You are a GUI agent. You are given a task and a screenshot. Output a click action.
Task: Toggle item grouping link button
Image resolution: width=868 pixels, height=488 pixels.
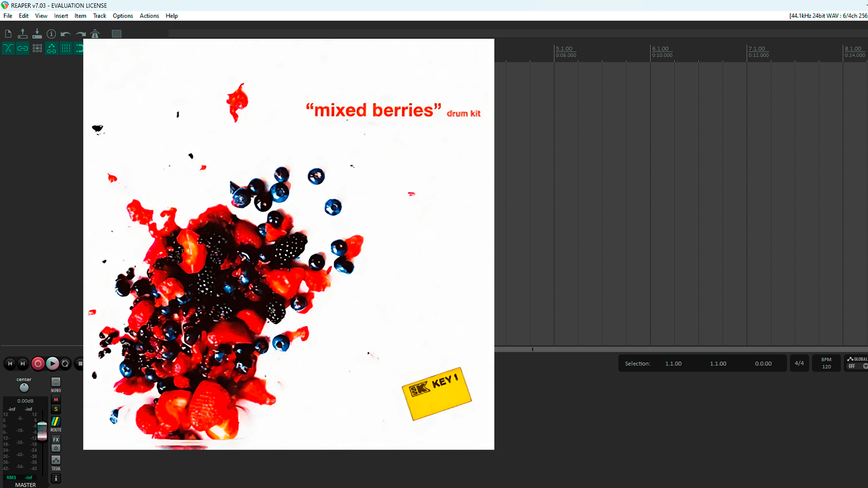click(23, 48)
